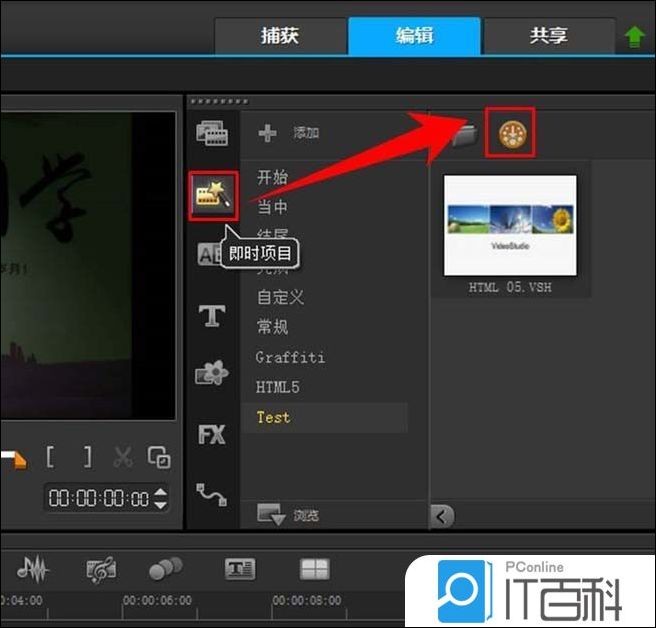
Task: Decrease timecode with down arrow
Action: (x=161, y=505)
